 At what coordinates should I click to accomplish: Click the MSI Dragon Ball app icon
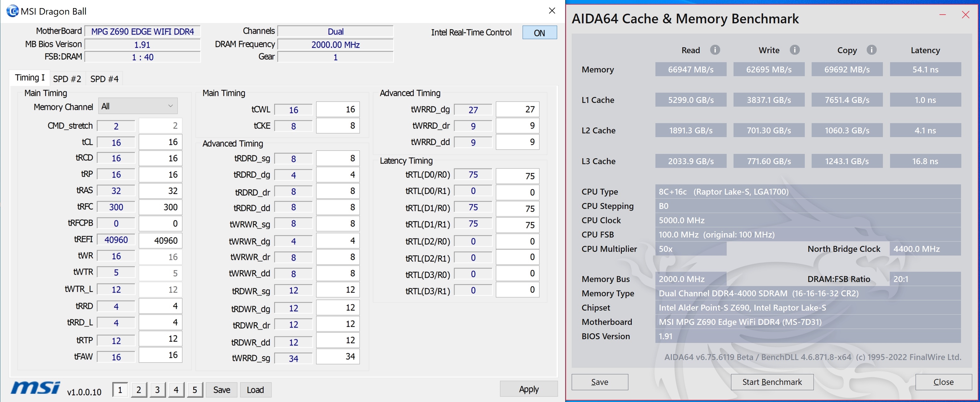[x=12, y=11]
